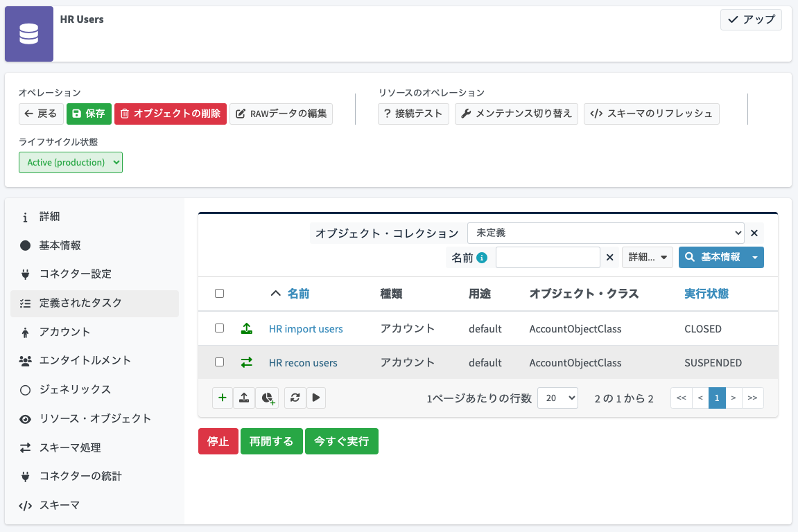This screenshot has height=532, width=798.
Task: Click the メンテナンス切り替え button
Action: click(516, 114)
